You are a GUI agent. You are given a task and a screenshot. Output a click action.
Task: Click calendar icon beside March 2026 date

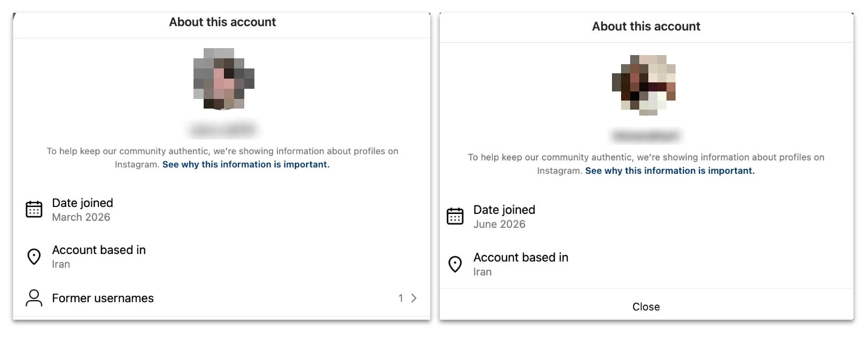(34, 209)
